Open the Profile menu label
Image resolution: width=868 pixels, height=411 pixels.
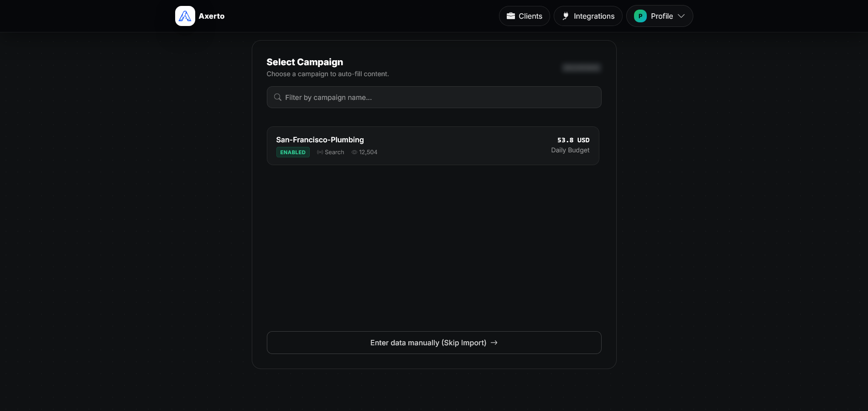662,16
